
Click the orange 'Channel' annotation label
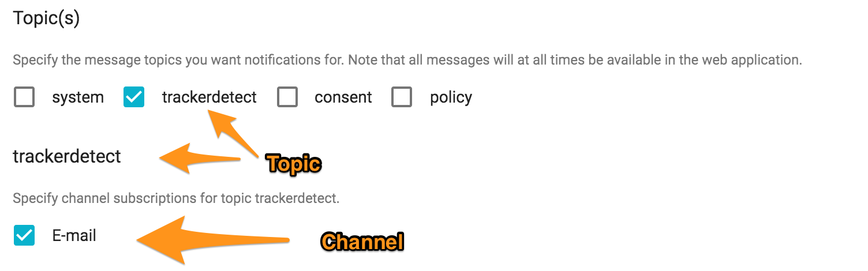tap(362, 242)
